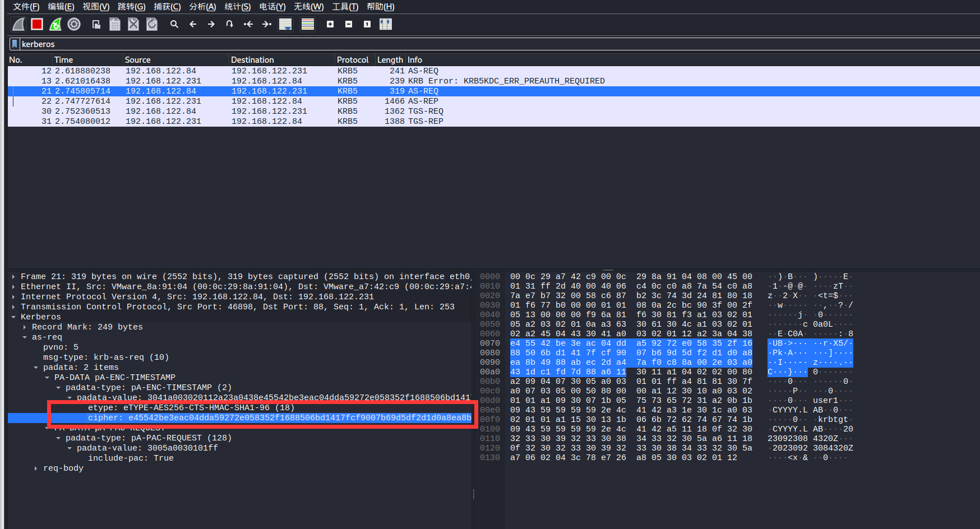
Task: Save the capture file from the toolbar
Action: 115,24
